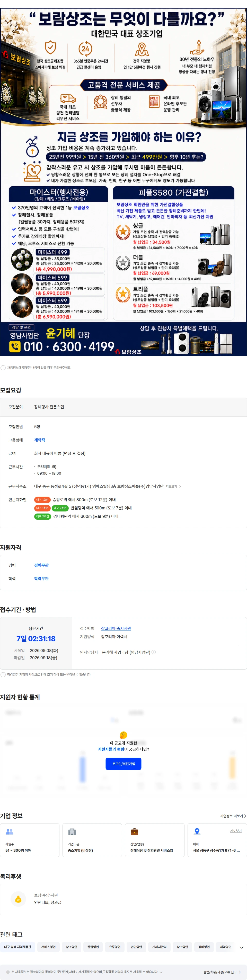This screenshot has width=247, height=980.
Task: Select the remaining time 7일 02:31:18
Action: (x=36, y=639)
